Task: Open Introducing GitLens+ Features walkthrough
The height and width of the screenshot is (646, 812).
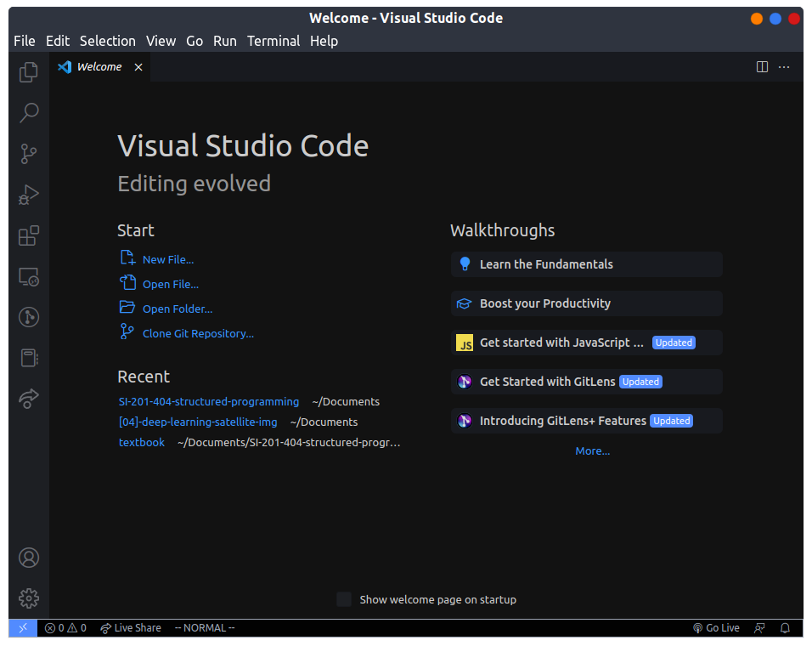Action: point(587,421)
